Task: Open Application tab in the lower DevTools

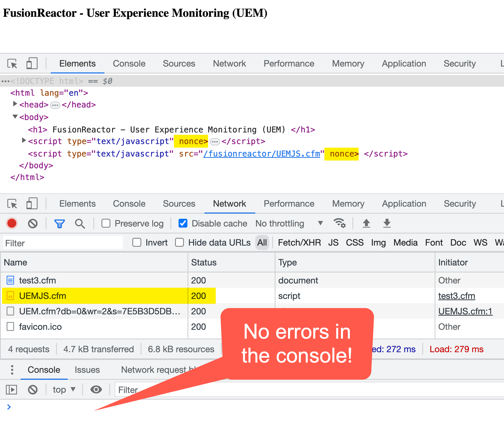Action: (404, 204)
